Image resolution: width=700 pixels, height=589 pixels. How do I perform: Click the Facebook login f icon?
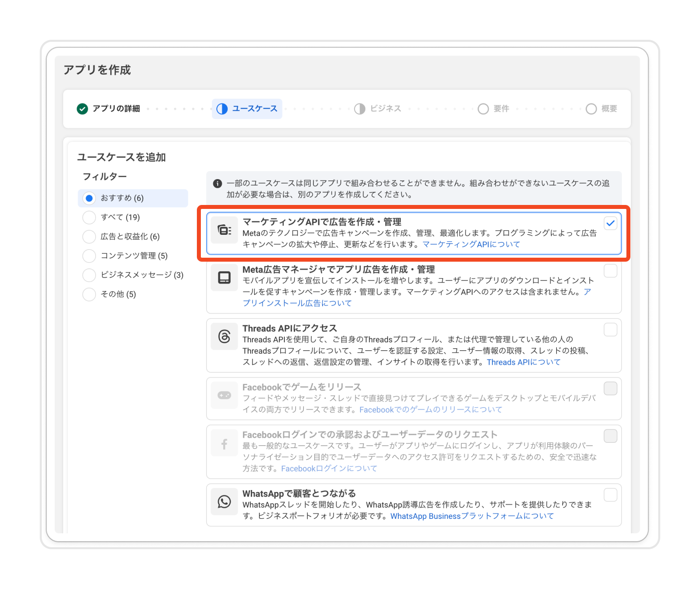[224, 443]
